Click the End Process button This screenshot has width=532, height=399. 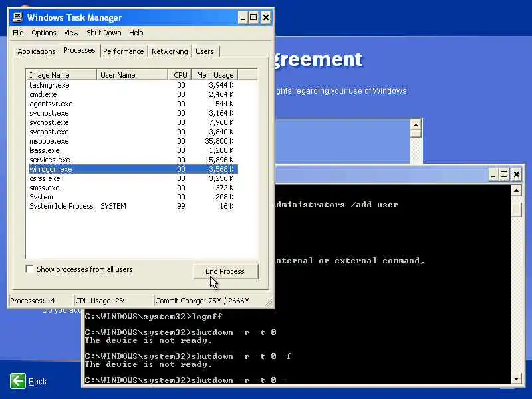click(x=225, y=271)
